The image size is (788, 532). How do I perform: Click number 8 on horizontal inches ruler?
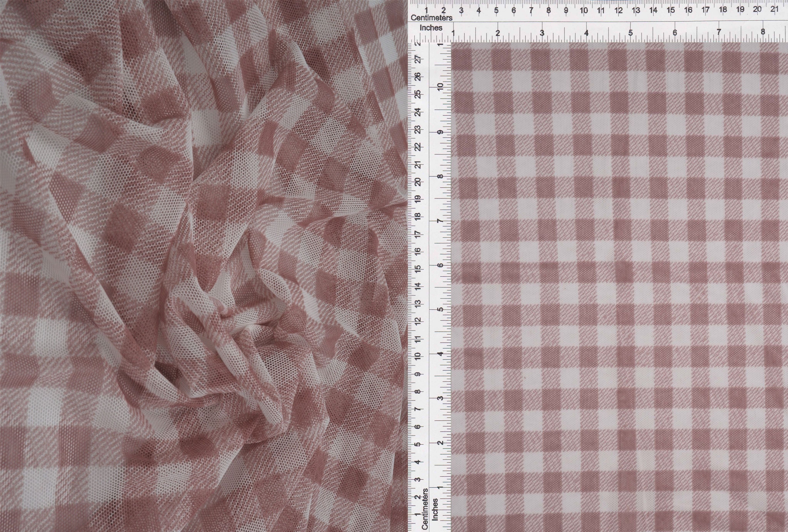pos(763,32)
